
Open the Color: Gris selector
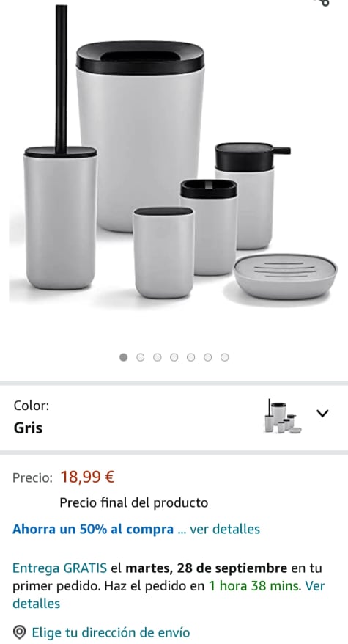tap(174, 417)
